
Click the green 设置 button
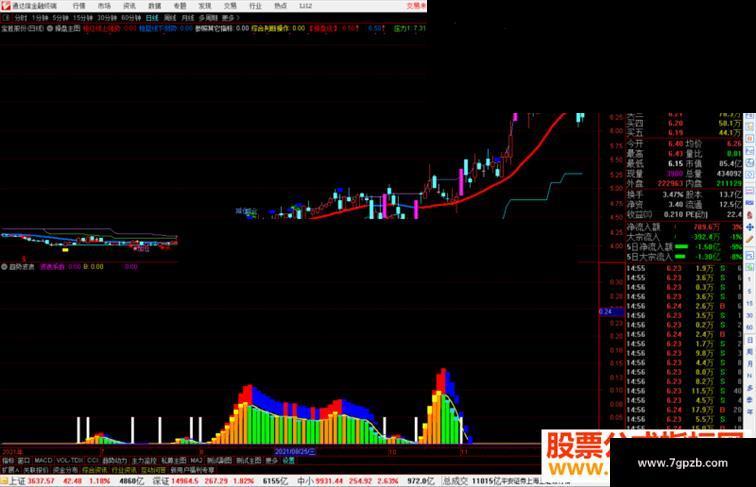coord(288,461)
